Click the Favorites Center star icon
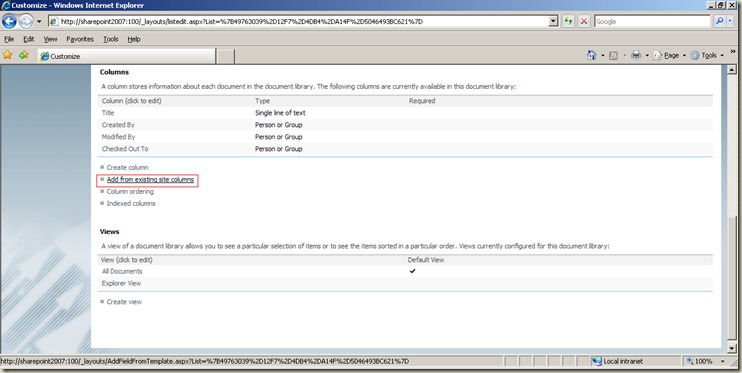 pyautogui.click(x=8, y=55)
